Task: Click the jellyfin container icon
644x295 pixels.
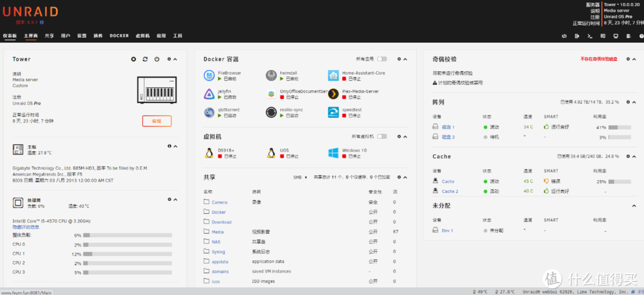Action: (x=209, y=94)
